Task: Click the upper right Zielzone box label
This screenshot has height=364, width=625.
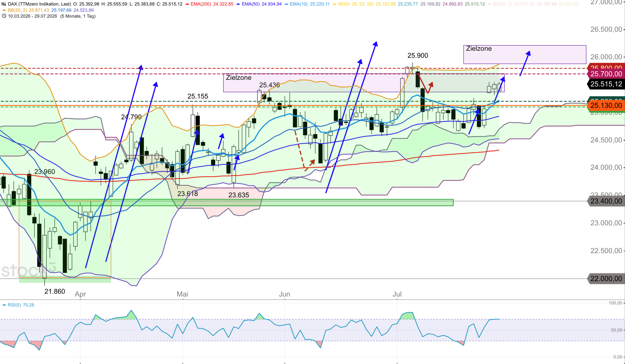Action: [x=479, y=49]
